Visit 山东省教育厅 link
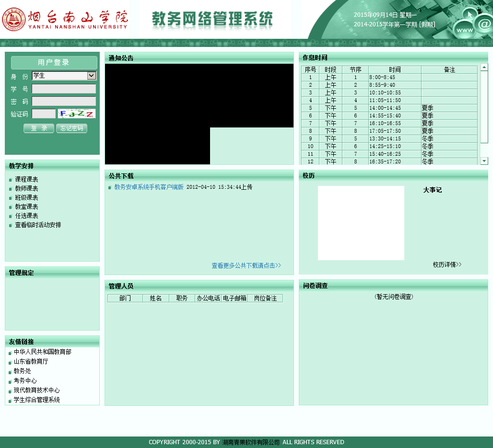Image resolution: width=493 pixels, height=448 pixels. coord(31,361)
